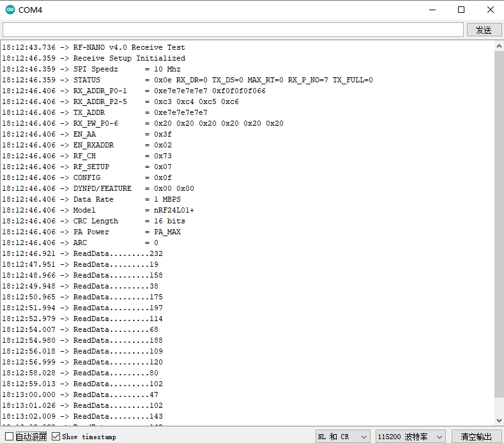The width and height of the screenshot is (504, 443).
Task: Open the NL 和 CR line ending dropdown
Action: (342, 437)
